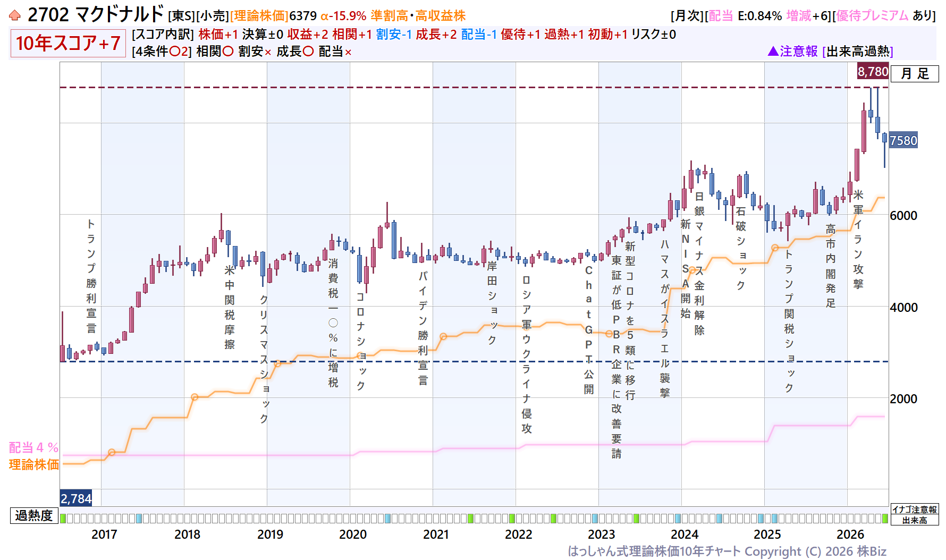Click the ハマスがイスラエル襲撃 event label

665,318
